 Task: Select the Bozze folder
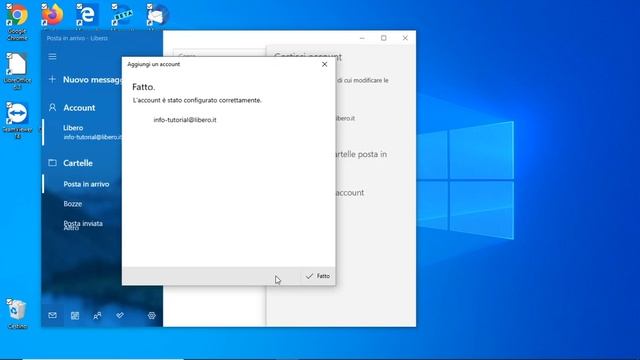click(73, 204)
